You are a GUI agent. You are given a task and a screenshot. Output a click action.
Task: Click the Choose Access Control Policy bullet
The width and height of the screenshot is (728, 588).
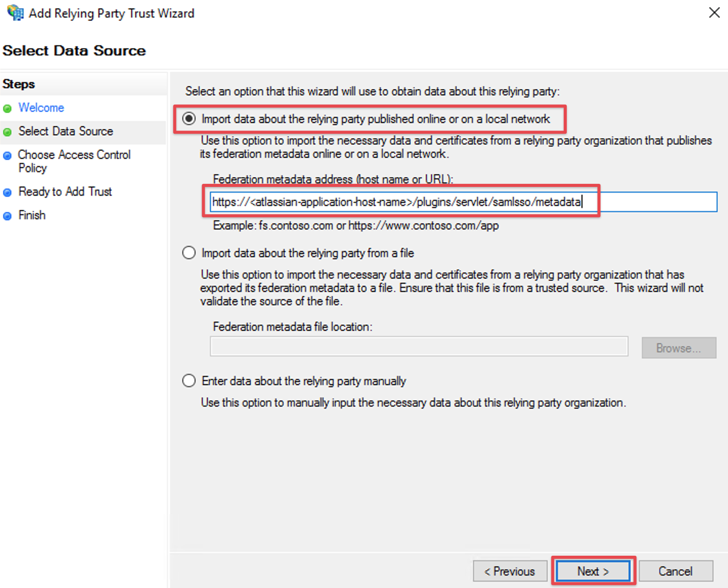coord(7,156)
